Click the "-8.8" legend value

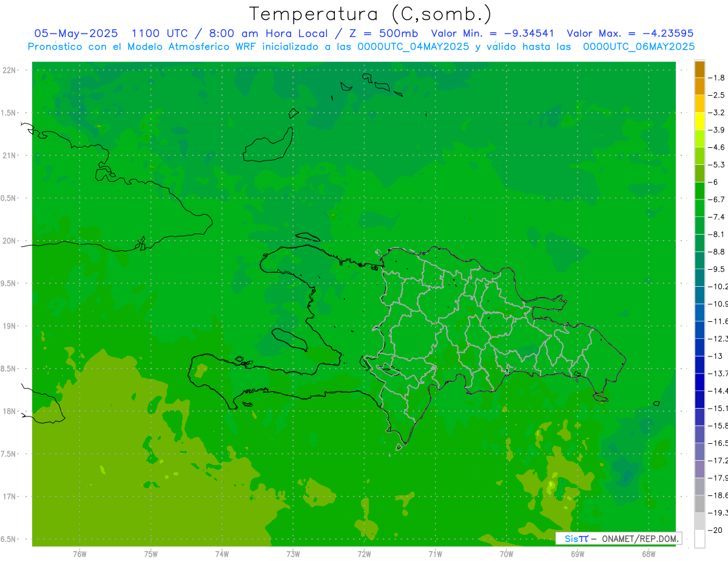(x=716, y=252)
